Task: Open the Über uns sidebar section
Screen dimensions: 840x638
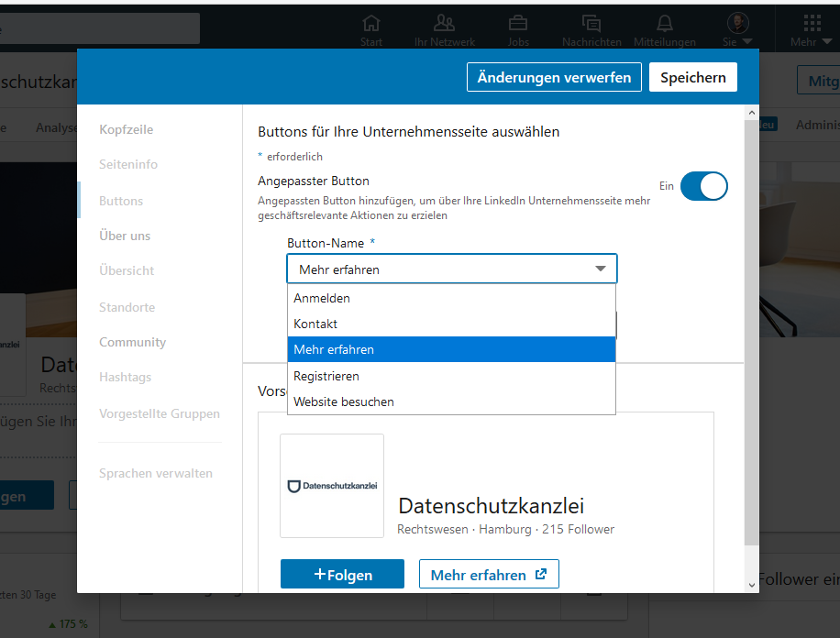Action: (x=125, y=236)
